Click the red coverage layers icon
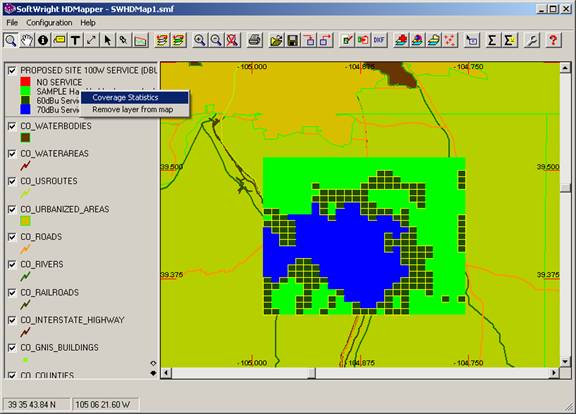Screen dimensions: 576x414 point(401,40)
